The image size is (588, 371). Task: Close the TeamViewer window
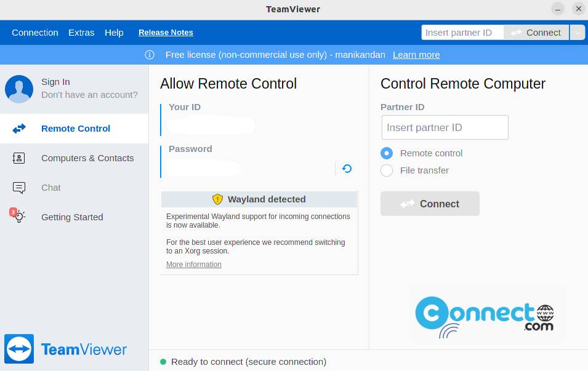tap(579, 9)
